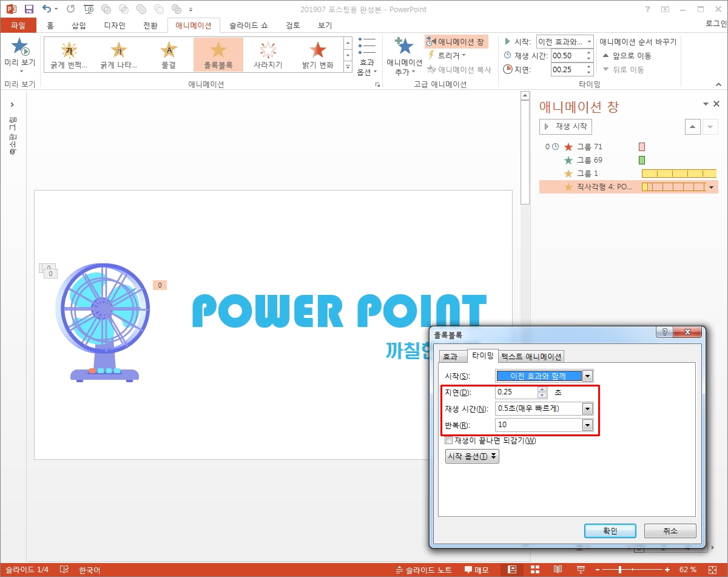Switch to the 삽입 tab
This screenshot has width=728, height=577.
[x=79, y=25]
